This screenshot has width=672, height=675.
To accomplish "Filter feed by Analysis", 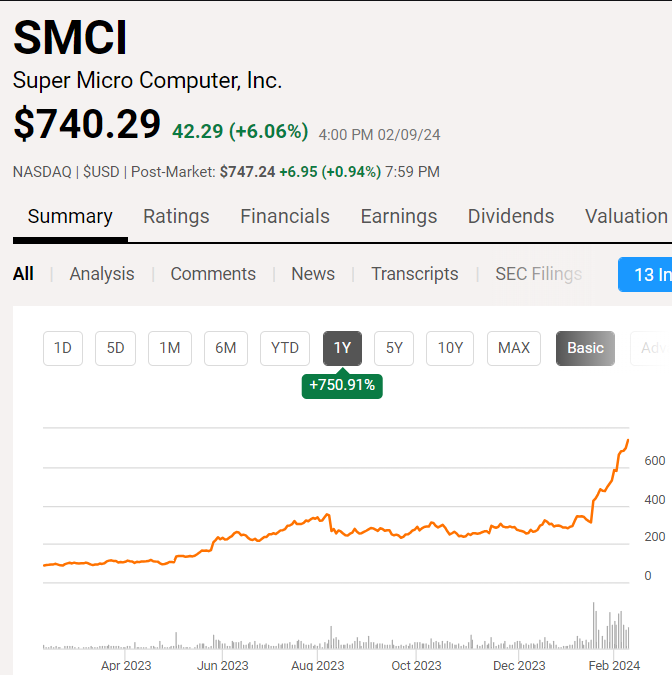I will 102,274.
